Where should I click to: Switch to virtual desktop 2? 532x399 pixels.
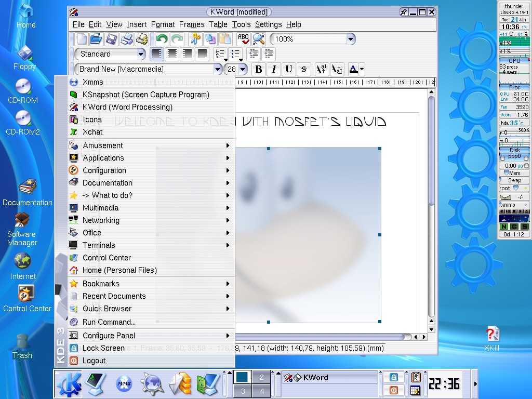[x=262, y=377]
